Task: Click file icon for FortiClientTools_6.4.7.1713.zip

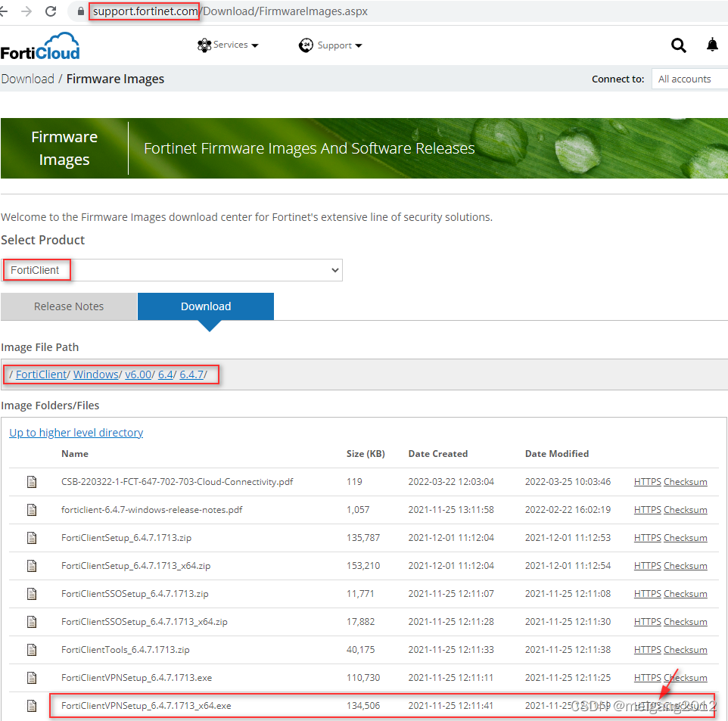Action: (x=32, y=649)
